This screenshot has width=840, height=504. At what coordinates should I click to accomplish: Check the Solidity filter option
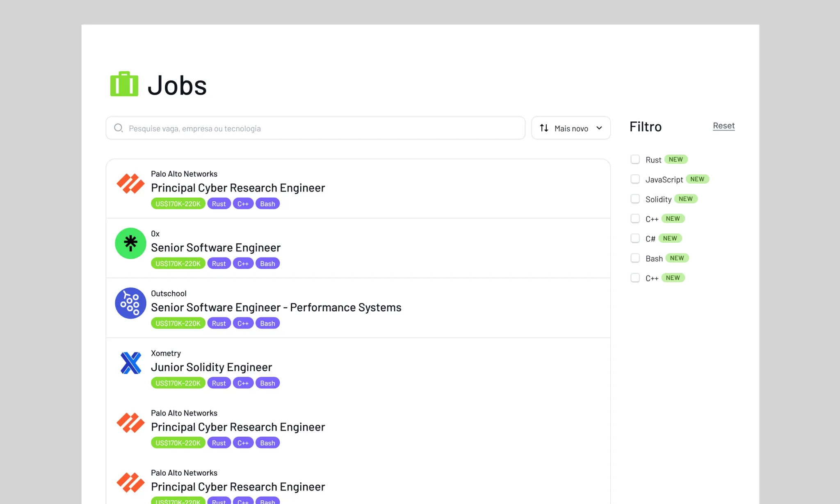635,199
